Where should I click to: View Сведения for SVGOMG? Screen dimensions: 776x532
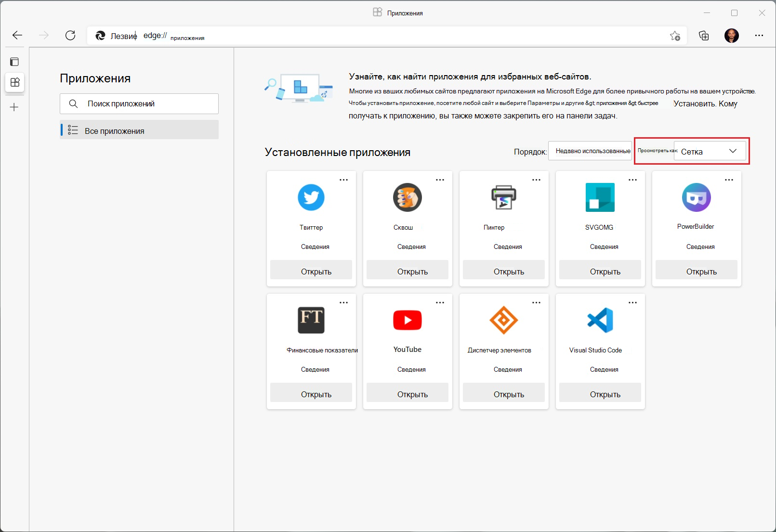pyautogui.click(x=604, y=247)
